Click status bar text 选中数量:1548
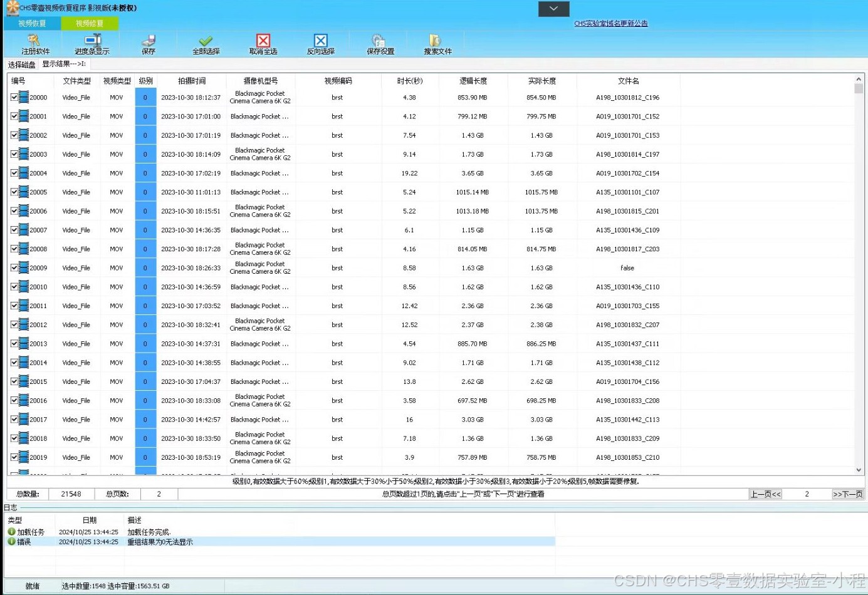The image size is (868, 595). 84,586
